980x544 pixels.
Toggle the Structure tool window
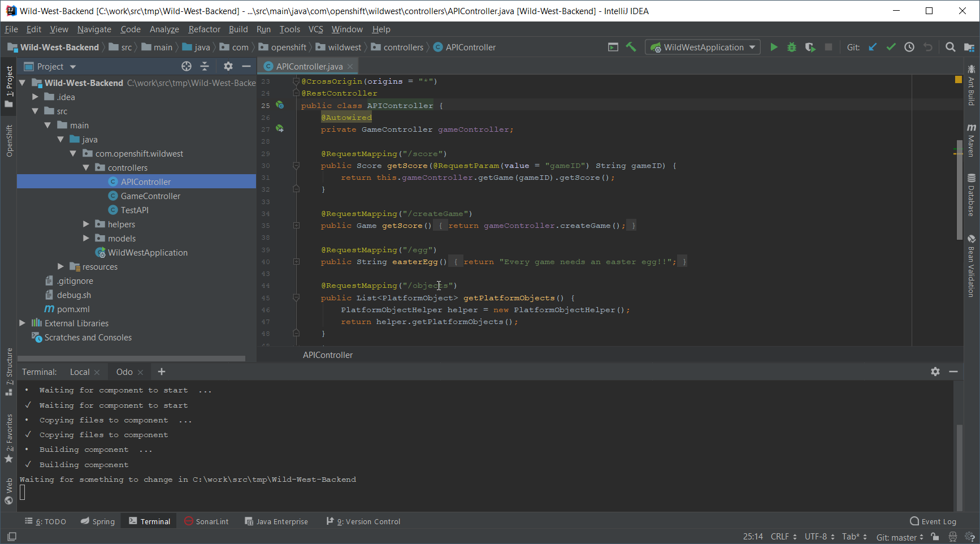click(9, 372)
